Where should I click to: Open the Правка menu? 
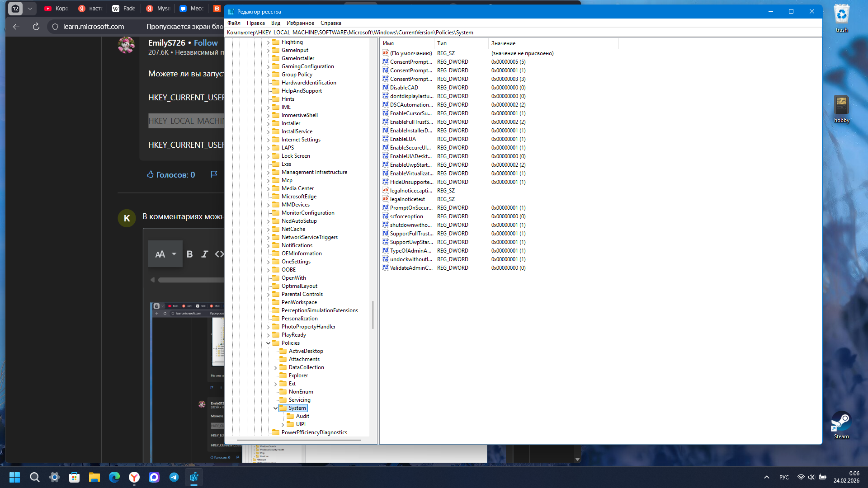[256, 23]
